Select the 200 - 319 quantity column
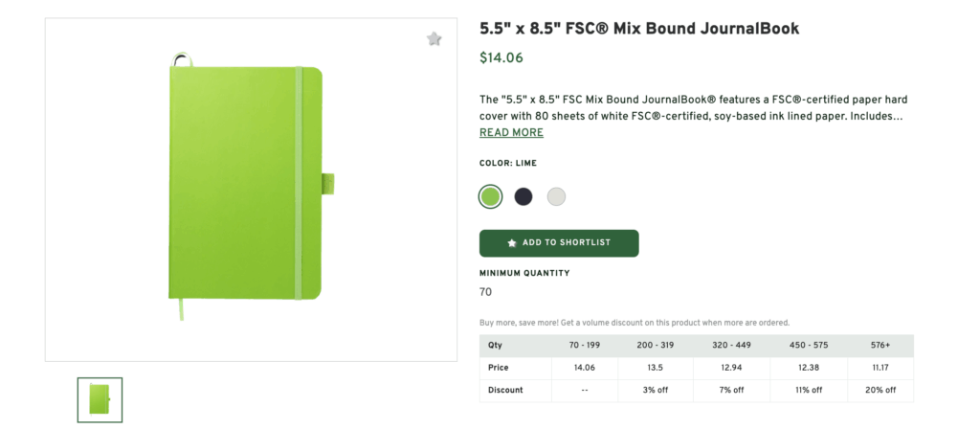Screen dimensions: 980x429 point(651,345)
